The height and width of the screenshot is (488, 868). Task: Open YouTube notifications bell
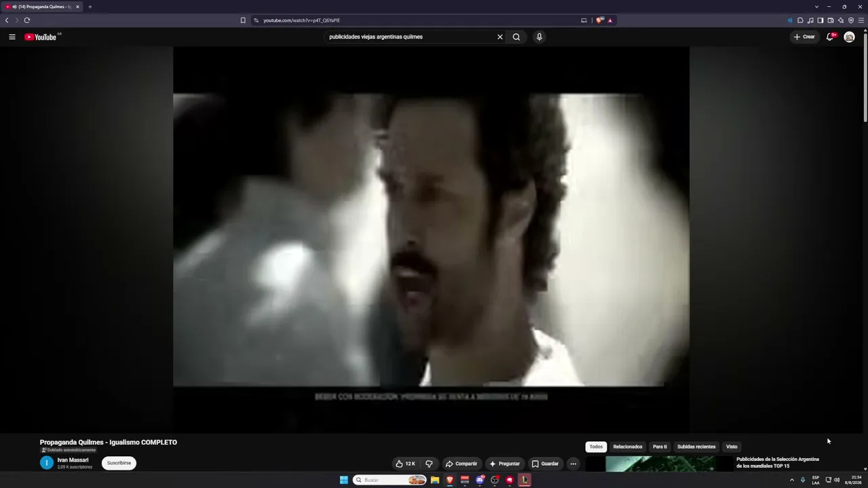click(x=829, y=37)
